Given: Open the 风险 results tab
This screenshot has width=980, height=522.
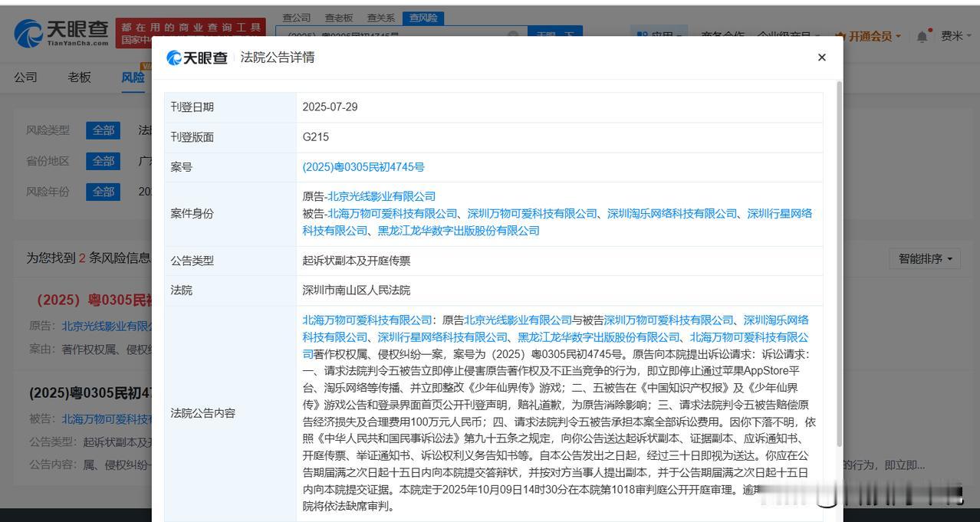Looking at the screenshot, I should [x=133, y=77].
